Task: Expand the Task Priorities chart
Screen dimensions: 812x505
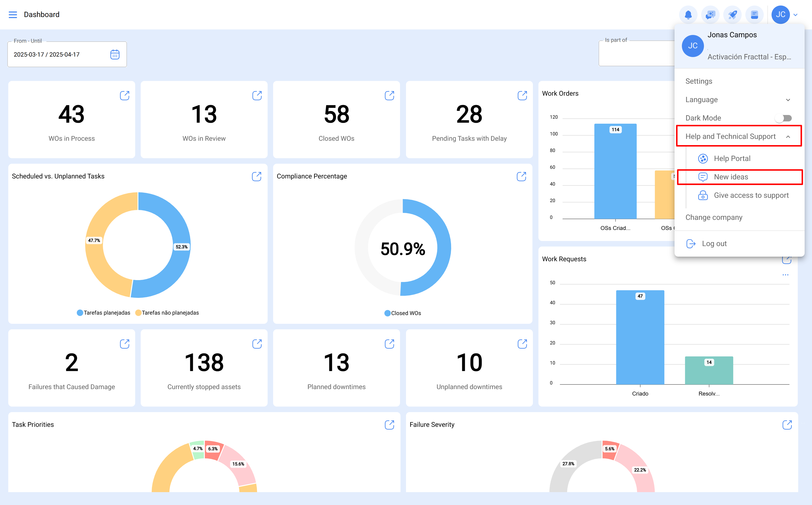Action: click(389, 425)
